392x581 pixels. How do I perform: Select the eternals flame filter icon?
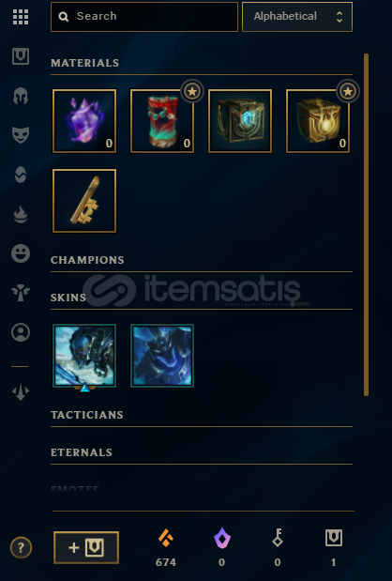(21, 214)
